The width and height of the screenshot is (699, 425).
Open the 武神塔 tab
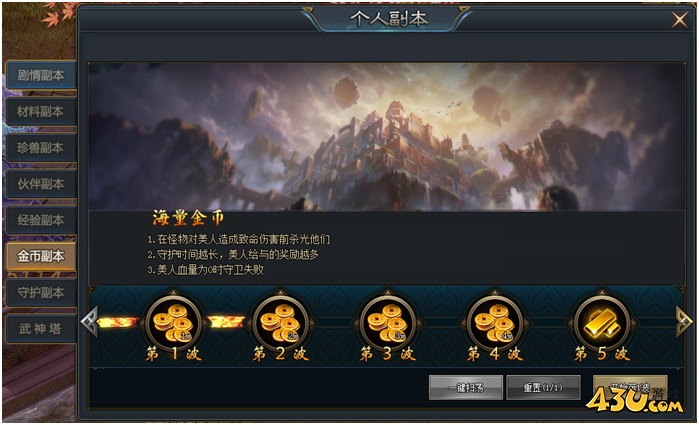click(41, 329)
